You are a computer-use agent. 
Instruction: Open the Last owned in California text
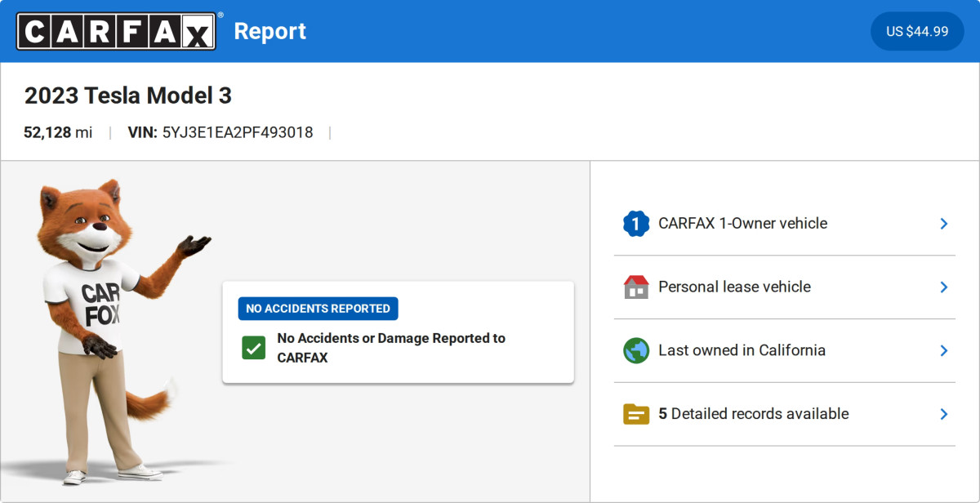point(742,350)
